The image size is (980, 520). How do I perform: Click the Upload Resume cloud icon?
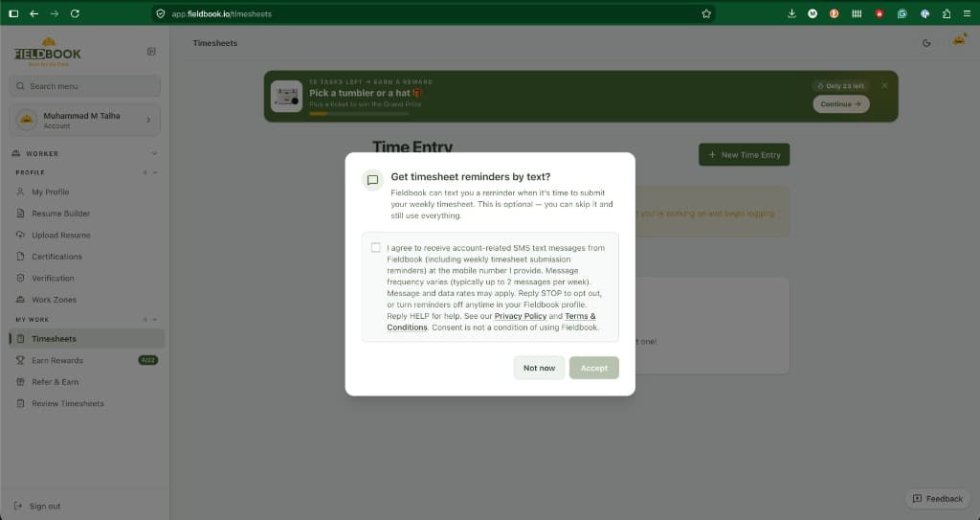pyautogui.click(x=20, y=236)
